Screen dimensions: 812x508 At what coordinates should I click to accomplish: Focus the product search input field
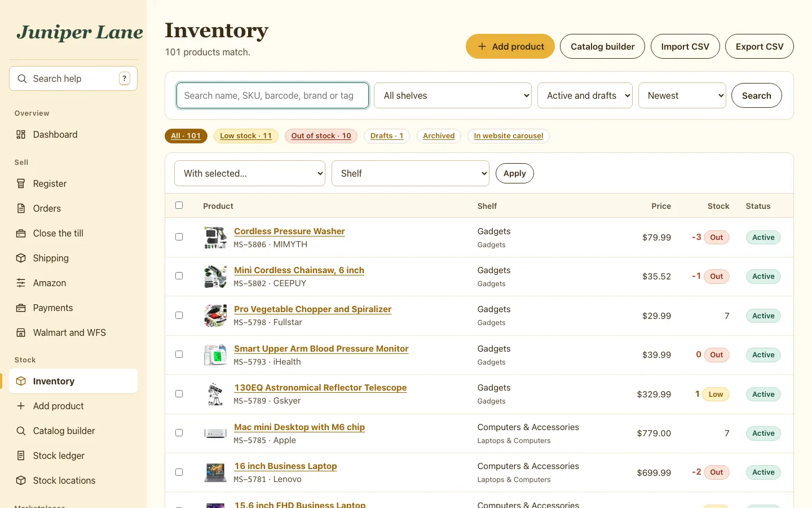(x=273, y=95)
